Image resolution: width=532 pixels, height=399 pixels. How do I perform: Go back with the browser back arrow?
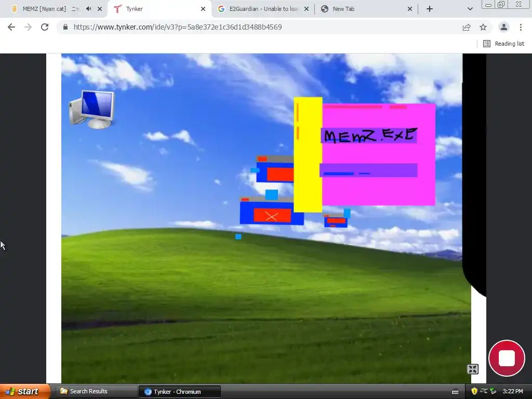[11, 27]
